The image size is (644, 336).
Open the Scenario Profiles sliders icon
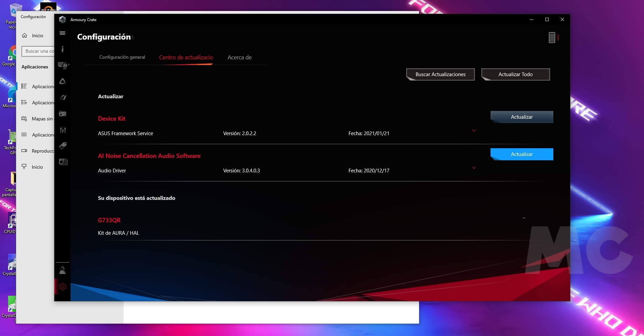[63, 130]
